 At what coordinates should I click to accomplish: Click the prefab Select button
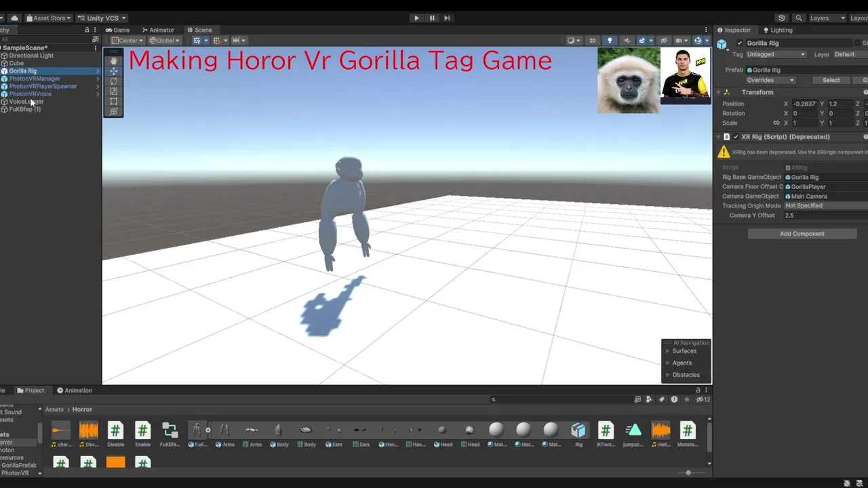tap(831, 80)
